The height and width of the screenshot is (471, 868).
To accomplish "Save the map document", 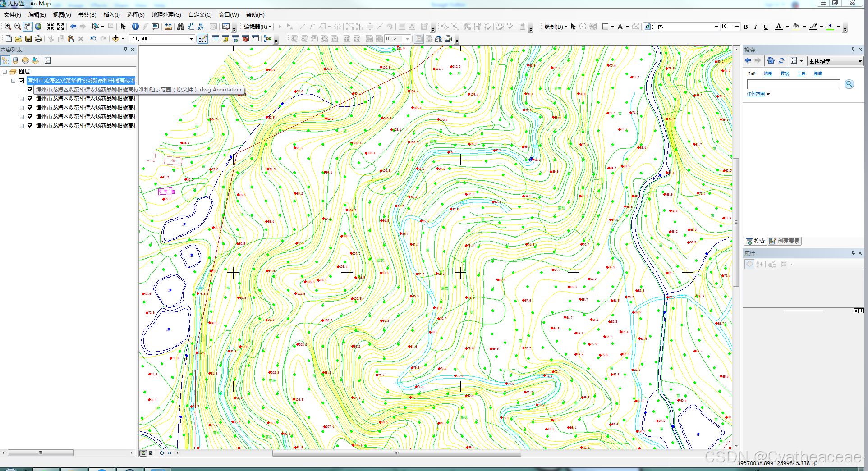I will 28,39.
